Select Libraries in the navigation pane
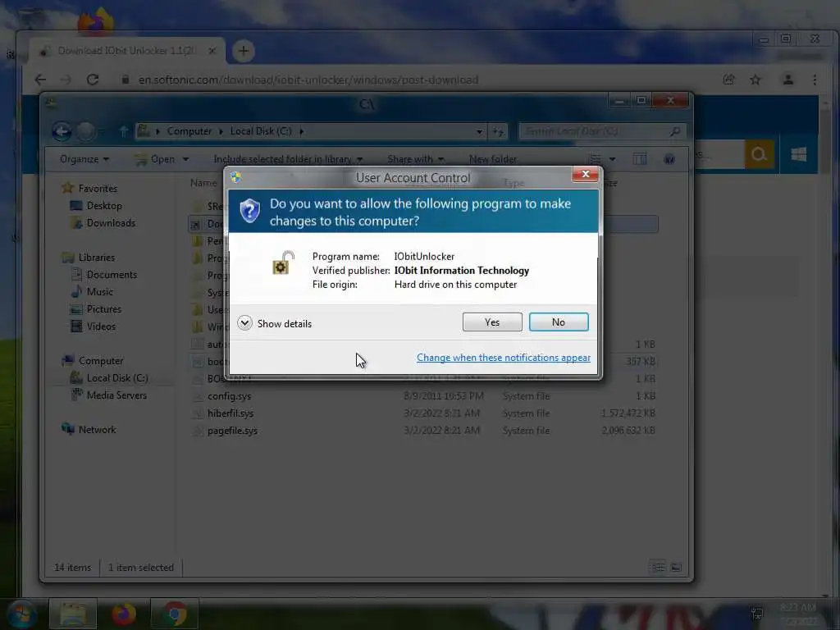 click(x=97, y=258)
